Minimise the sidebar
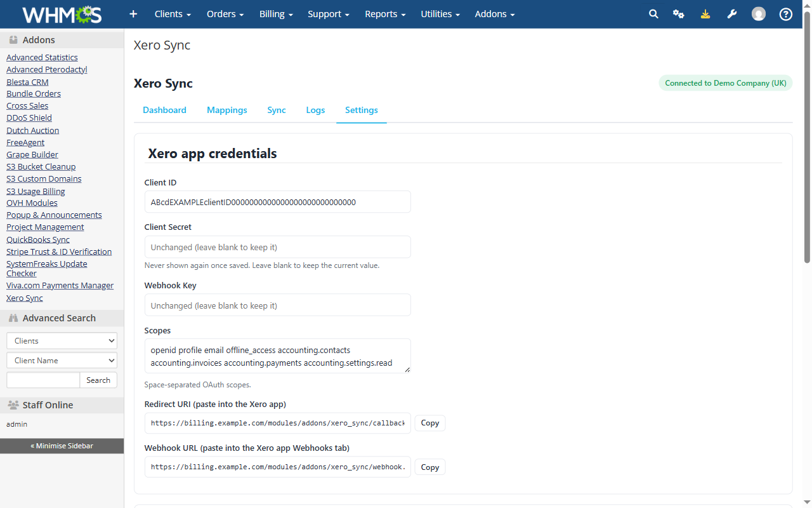Viewport: 812px width, 508px height. tap(62, 446)
